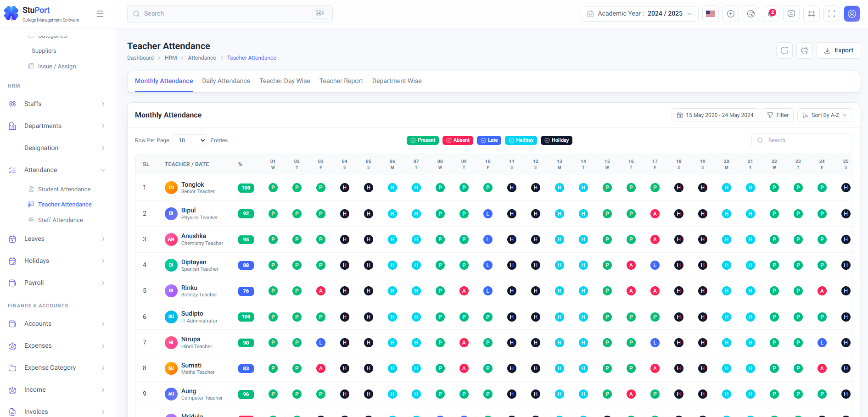The image size is (868, 417).
Task: Switch to Teacher Report tab
Action: (x=341, y=81)
